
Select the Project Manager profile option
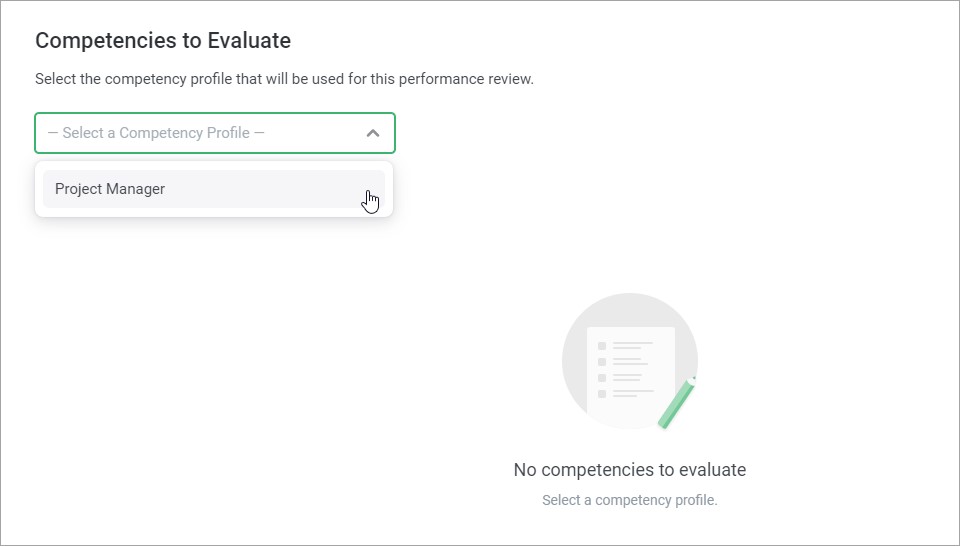(110, 189)
